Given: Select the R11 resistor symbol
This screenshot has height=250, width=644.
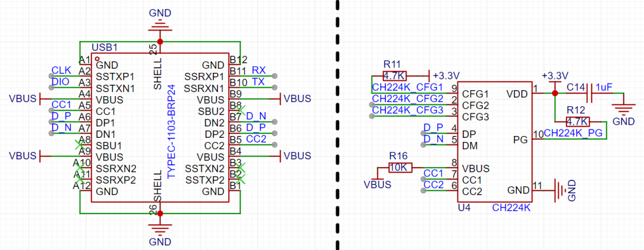Looking at the screenshot, I should [394, 76].
